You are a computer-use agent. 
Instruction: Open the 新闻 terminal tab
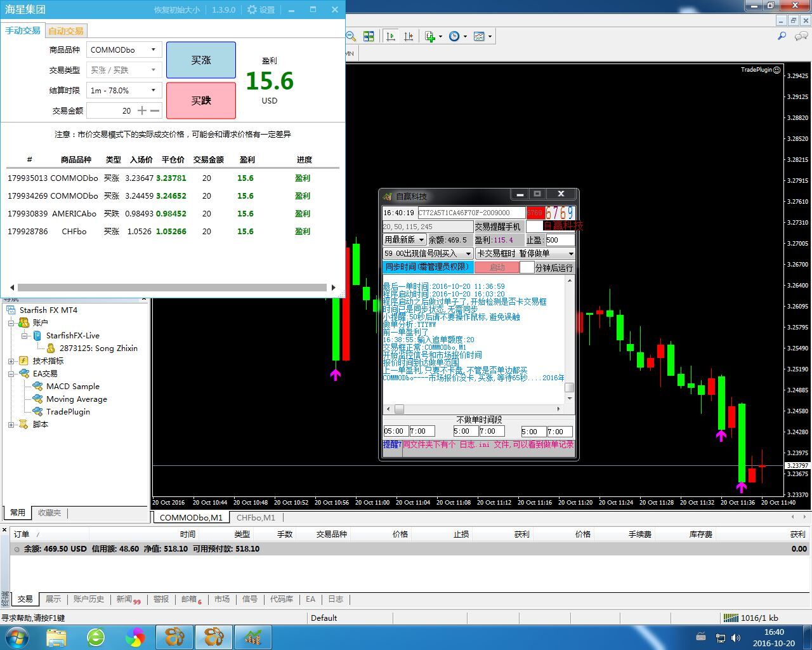coord(128,599)
